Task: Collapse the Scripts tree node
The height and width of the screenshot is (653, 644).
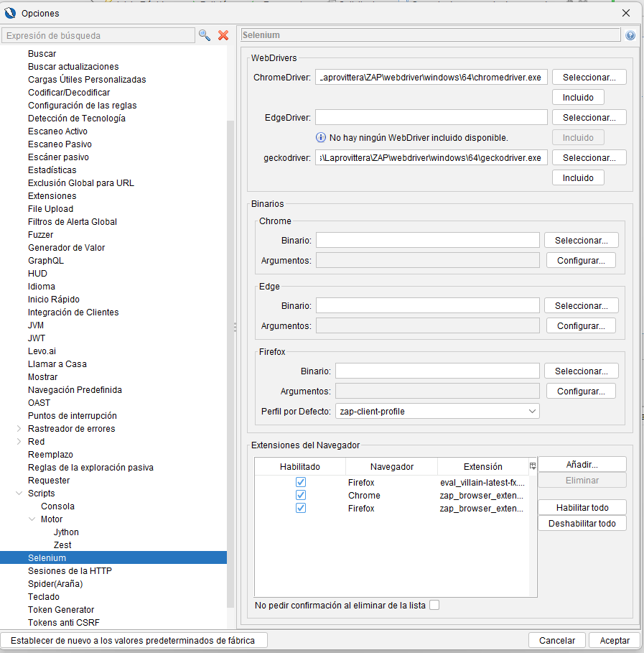Action: 19,494
